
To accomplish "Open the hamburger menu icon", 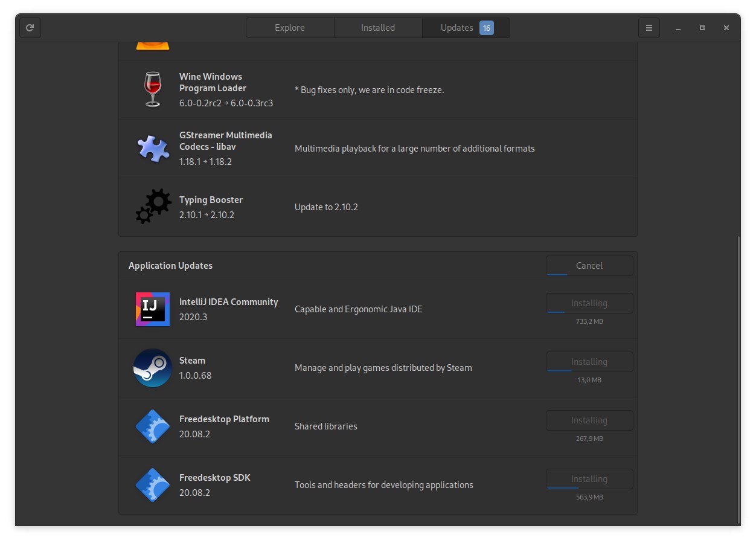I will pyautogui.click(x=649, y=28).
